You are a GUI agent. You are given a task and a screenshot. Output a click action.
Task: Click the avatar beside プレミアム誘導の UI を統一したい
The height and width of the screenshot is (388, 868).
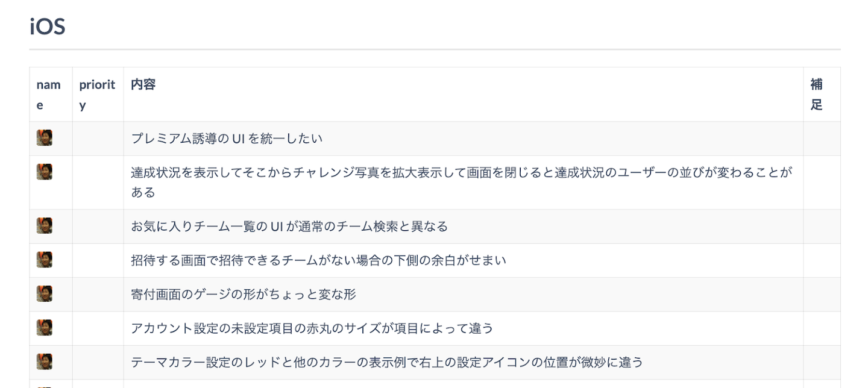44,138
